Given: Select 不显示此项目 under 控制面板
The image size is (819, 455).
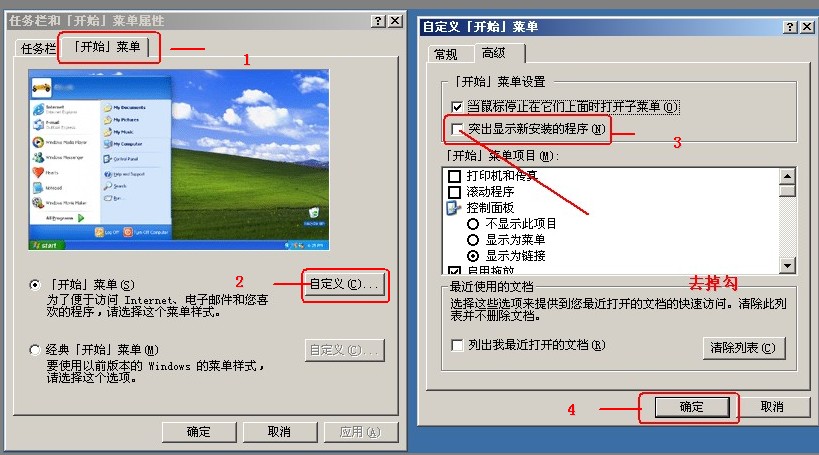Looking at the screenshot, I should [x=473, y=224].
